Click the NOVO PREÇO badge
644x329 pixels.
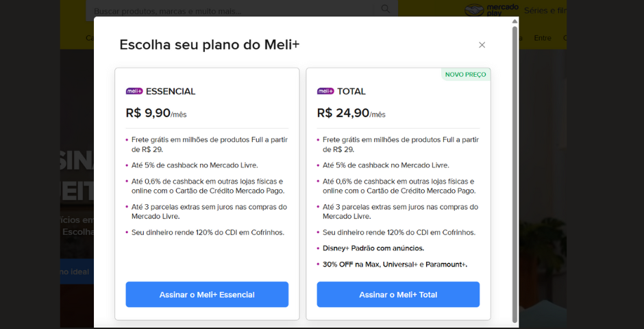point(466,75)
